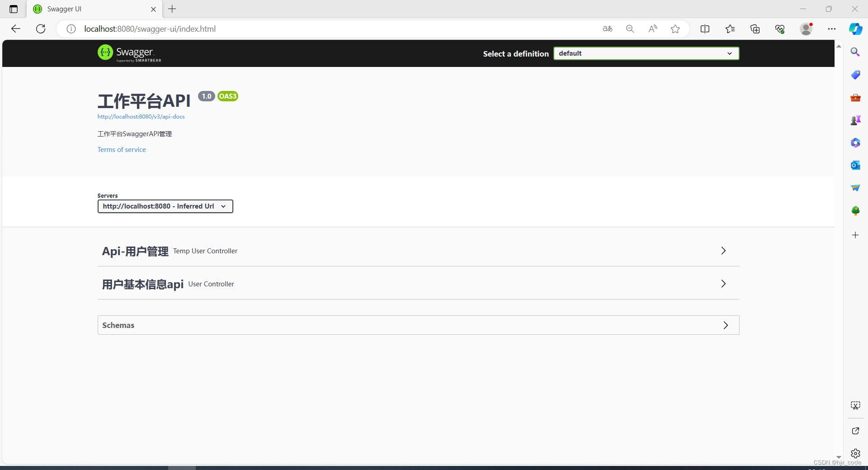Restore the browser window size
The height and width of the screenshot is (470, 868).
coord(829,9)
